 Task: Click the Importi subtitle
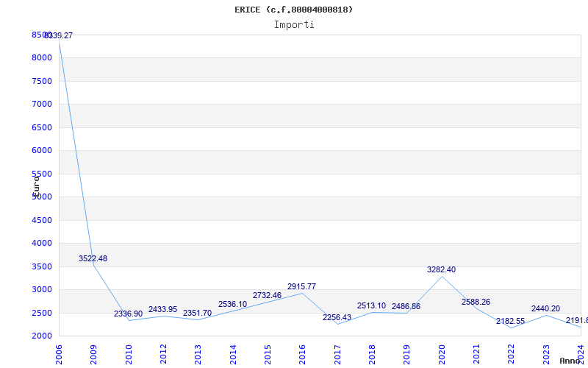pos(294,25)
